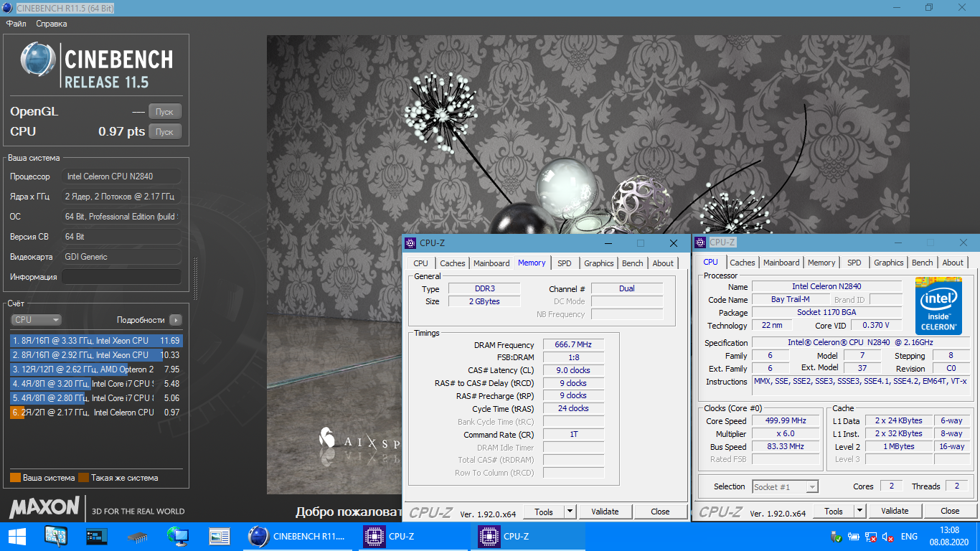Select ranking row 2Я/2П Intel Celeron 0.97

tap(96, 413)
